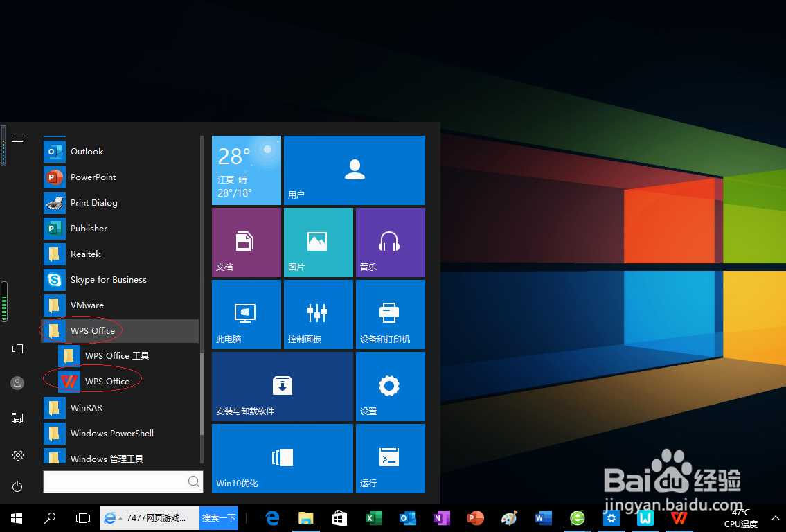
Task: Expand the Start hamburger menu
Action: (x=17, y=139)
